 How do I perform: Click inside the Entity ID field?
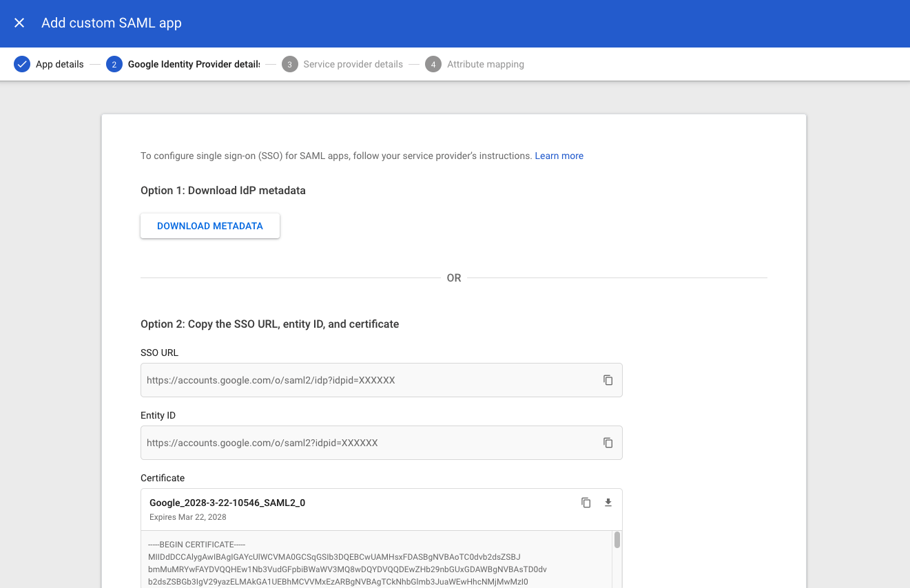point(365,443)
